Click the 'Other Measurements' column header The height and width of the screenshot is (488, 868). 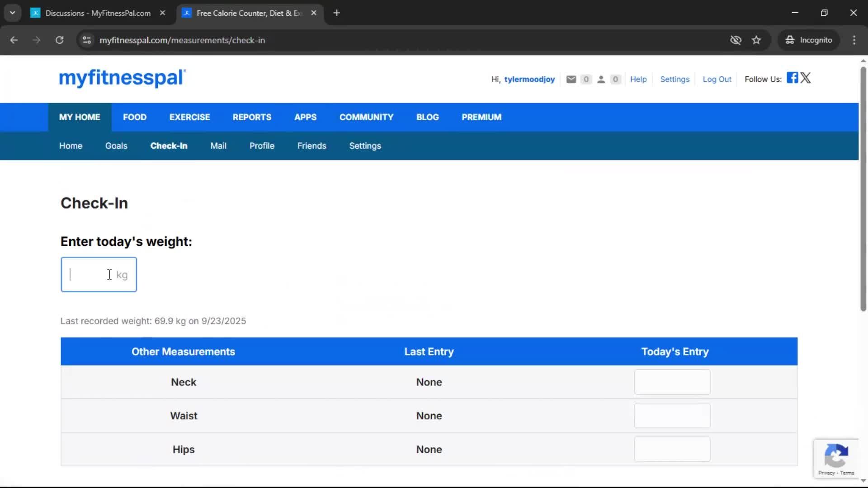(x=183, y=352)
